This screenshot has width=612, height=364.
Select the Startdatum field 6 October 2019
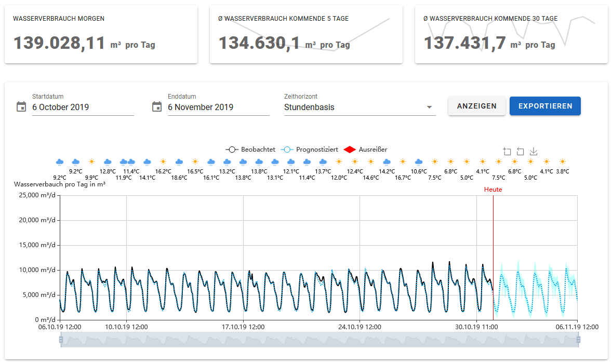point(83,107)
